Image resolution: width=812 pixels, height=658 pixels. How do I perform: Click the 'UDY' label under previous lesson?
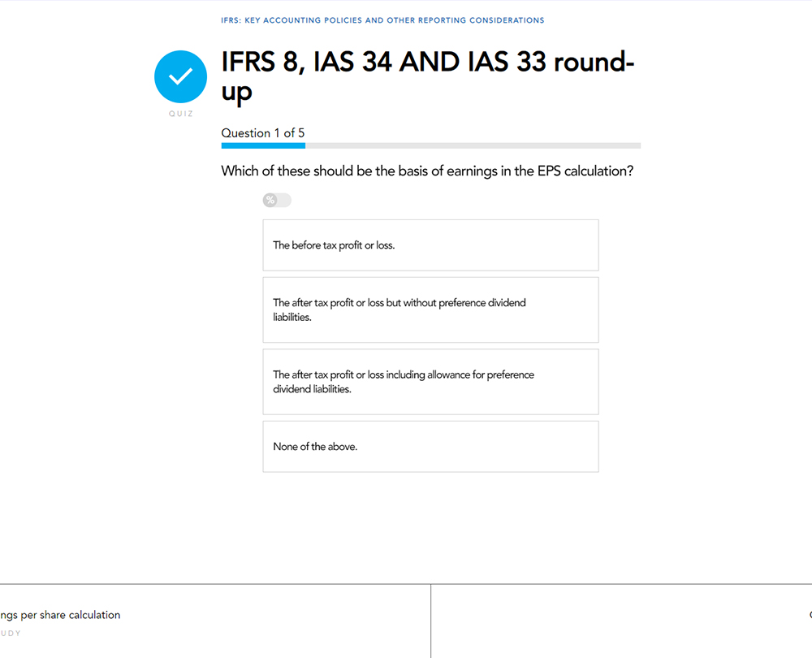click(x=11, y=633)
